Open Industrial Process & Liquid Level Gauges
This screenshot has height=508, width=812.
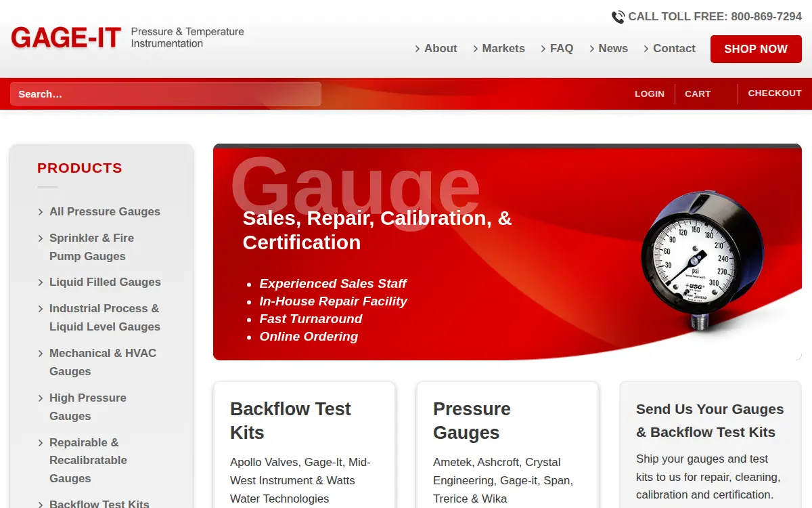[104, 318]
